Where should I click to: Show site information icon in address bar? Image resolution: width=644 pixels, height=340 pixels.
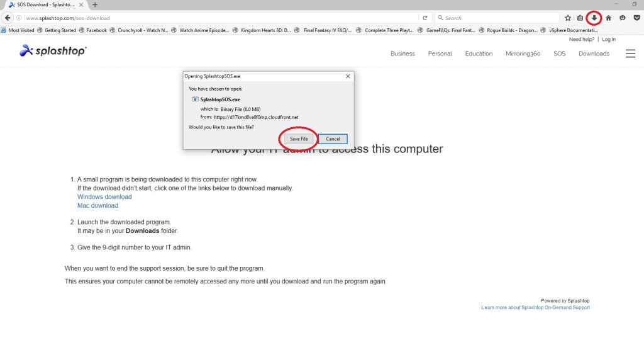click(x=19, y=18)
